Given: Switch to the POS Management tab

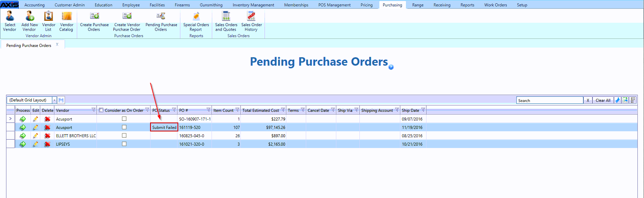Looking at the screenshot, I should pyautogui.click(x=334, y=5).
